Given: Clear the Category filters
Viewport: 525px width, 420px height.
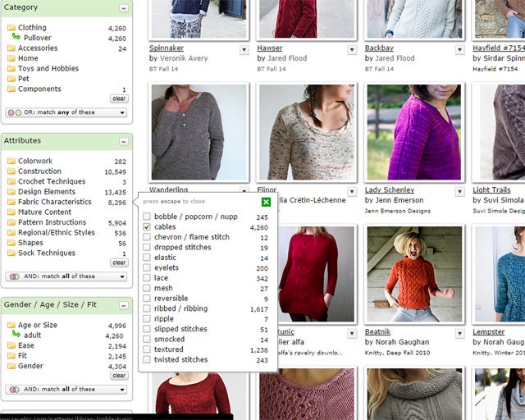Looking at the screenshot, I should (119, 98).
